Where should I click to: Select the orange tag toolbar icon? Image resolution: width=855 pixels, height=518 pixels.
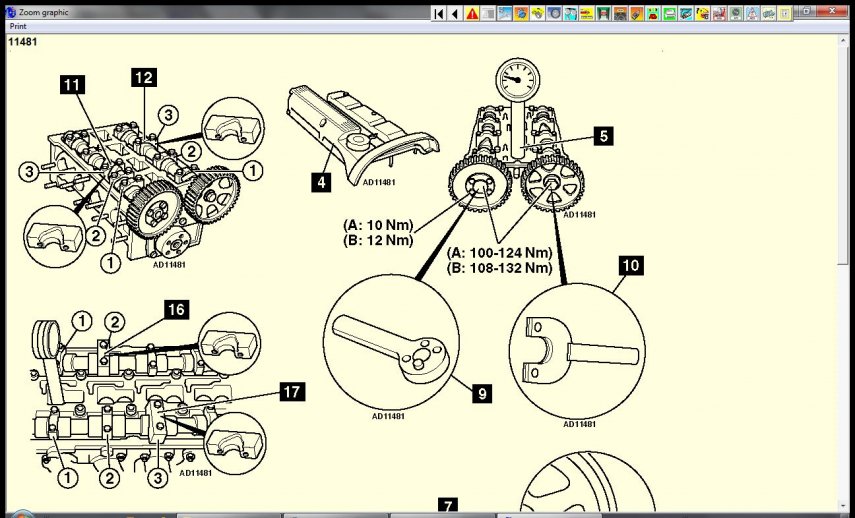tap(636, 14)
